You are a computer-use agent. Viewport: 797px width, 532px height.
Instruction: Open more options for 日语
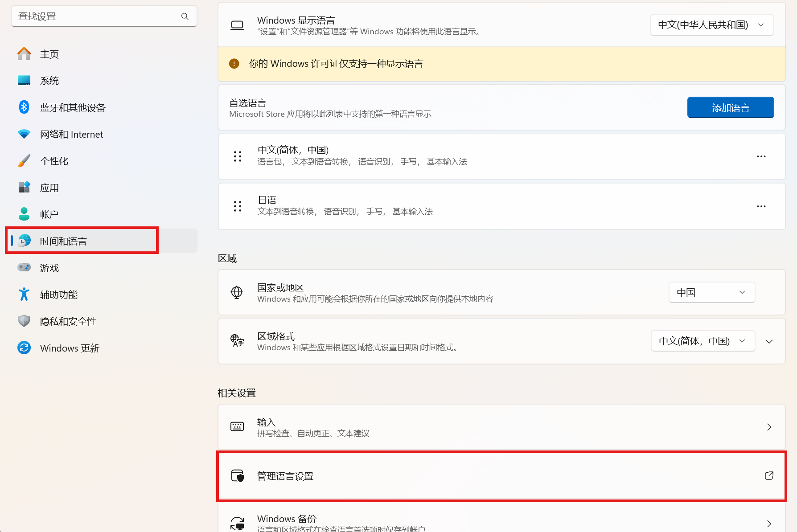pos(761,206)
